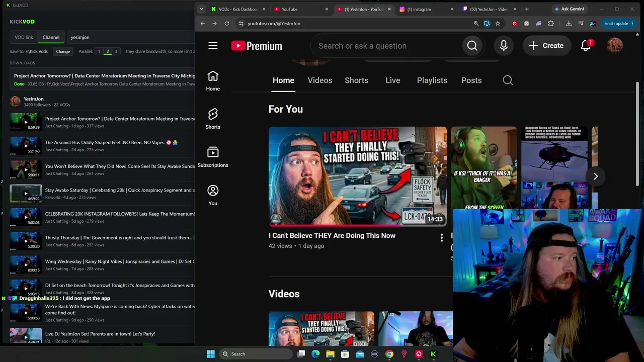
Task: Open Microsoft Edge from the taskbar
Action: click(x=315, y=354)
